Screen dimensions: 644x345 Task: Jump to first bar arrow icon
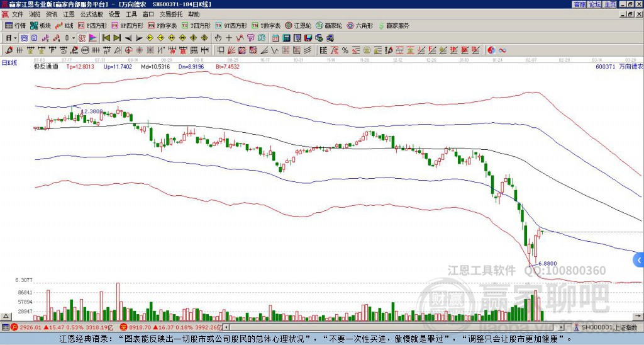(106, 38)
